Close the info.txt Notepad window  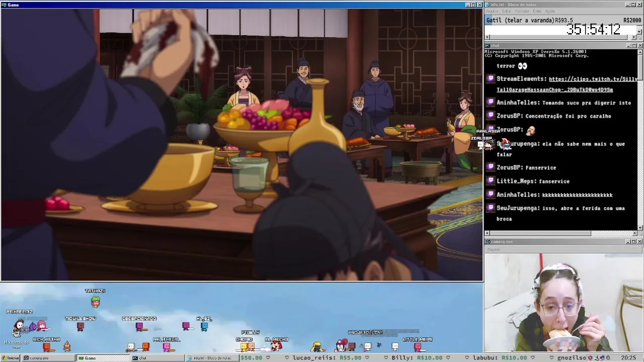[x=639, y=5]
